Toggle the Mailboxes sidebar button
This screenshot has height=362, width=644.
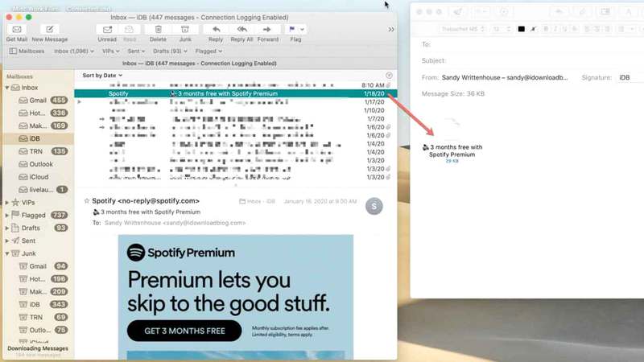[26, 51]
